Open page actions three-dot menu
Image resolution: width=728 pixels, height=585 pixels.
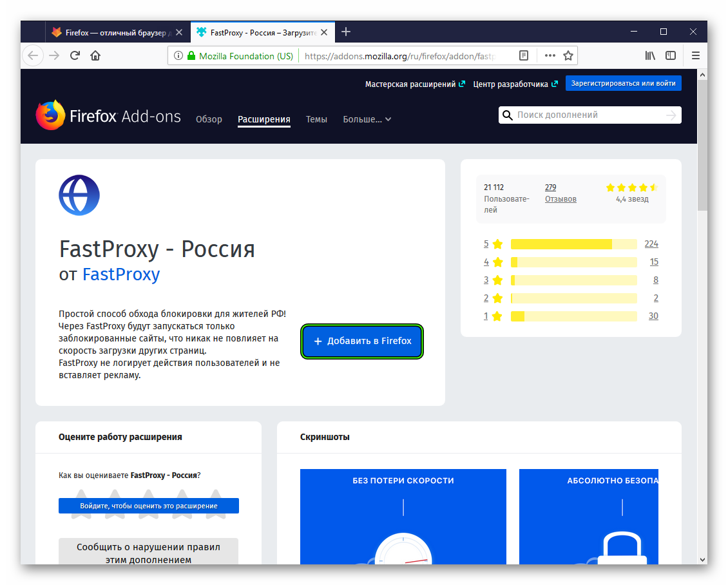click(550, 55)
